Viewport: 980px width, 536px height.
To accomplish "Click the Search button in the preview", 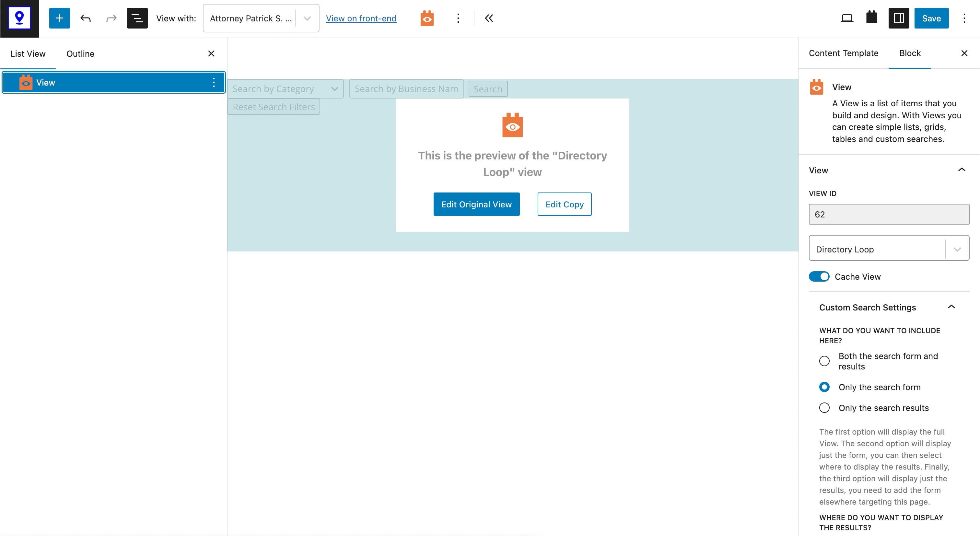I will click(488, 89).
